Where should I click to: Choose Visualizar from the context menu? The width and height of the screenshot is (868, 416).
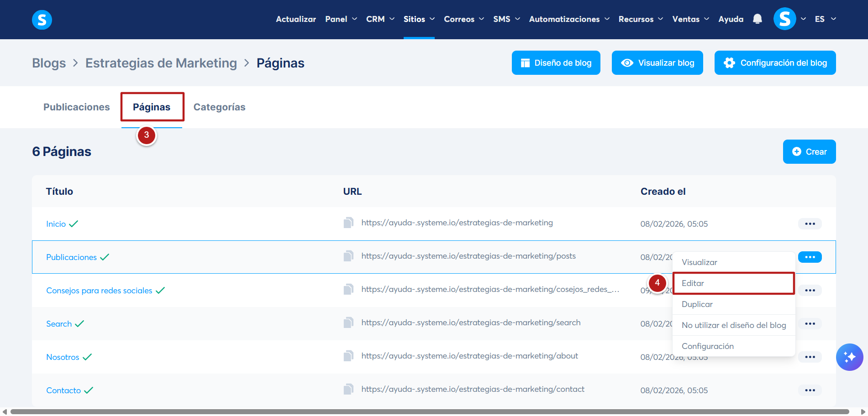point(734,262)
